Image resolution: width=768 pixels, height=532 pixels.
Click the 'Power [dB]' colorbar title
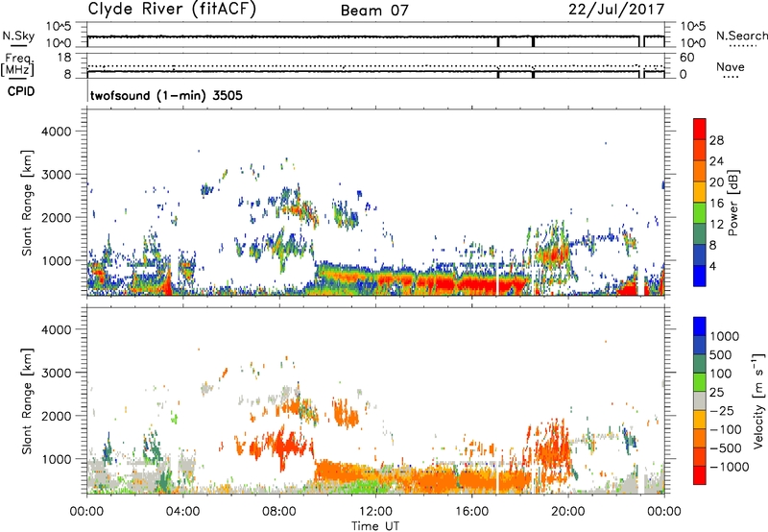(x=732, y=203)
